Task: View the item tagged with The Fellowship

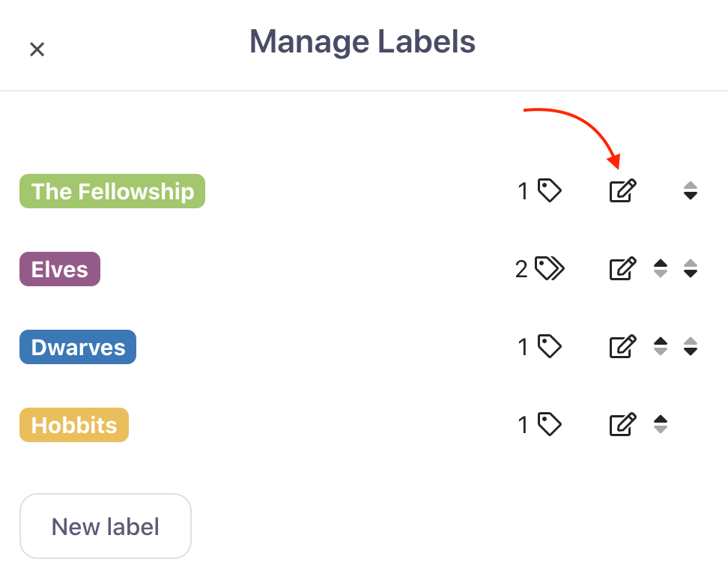Action: 539,190
